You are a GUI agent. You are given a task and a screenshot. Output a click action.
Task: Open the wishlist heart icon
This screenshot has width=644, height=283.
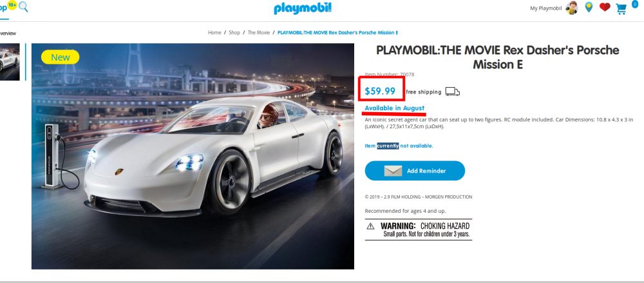(x=605, y=7)
